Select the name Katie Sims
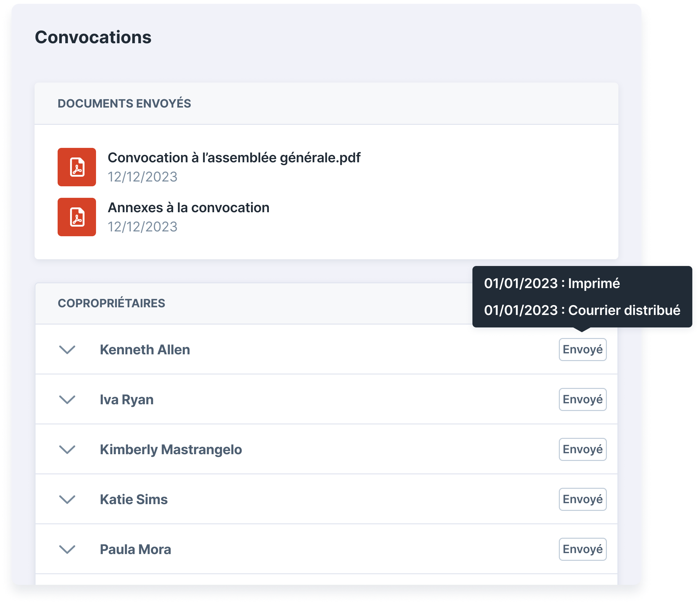Image resolution: width=700 pixels, height=604 pixels. point(134,499)
